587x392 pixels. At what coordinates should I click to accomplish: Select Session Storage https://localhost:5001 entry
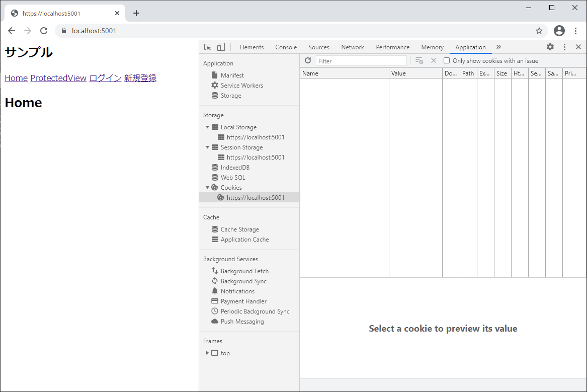(x=251, y=158)
